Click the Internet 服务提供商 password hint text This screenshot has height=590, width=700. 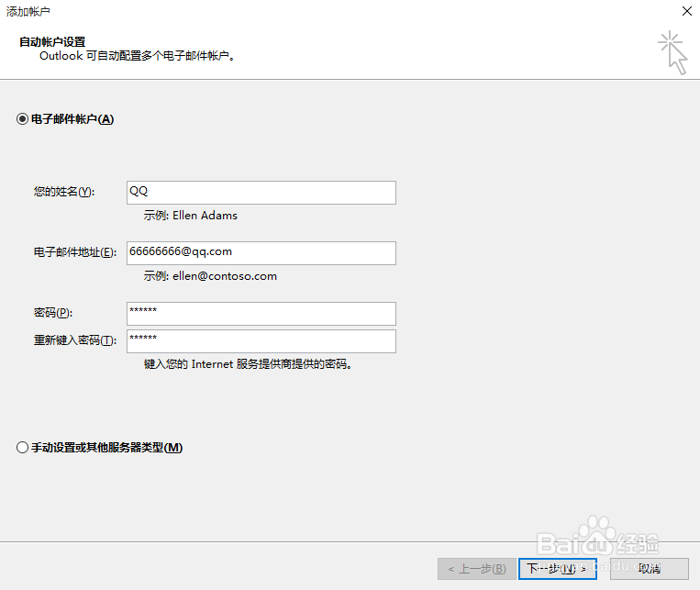pos(248,364)
